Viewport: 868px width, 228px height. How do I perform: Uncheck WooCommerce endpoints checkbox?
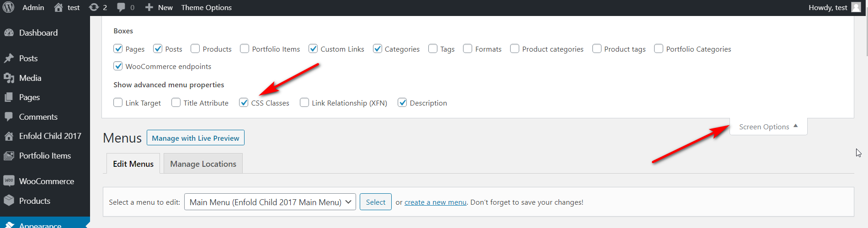tap(118, 66)
